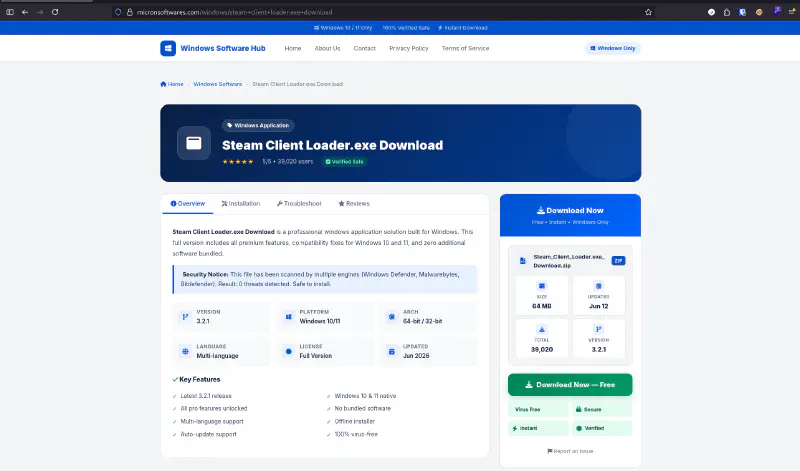Open the Terms of Service nav link
Image resolution: width=800 pixels, height=471 pixels.
[x=465, y=48]
